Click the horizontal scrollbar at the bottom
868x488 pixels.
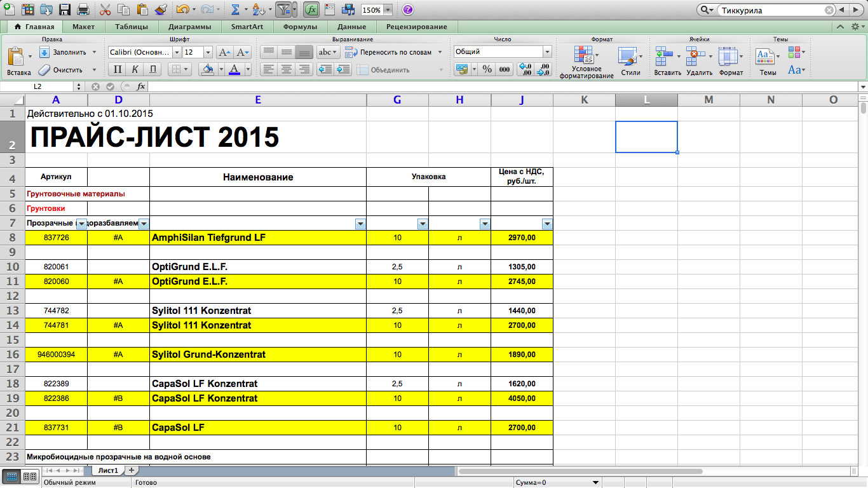(x=580, y=471)
